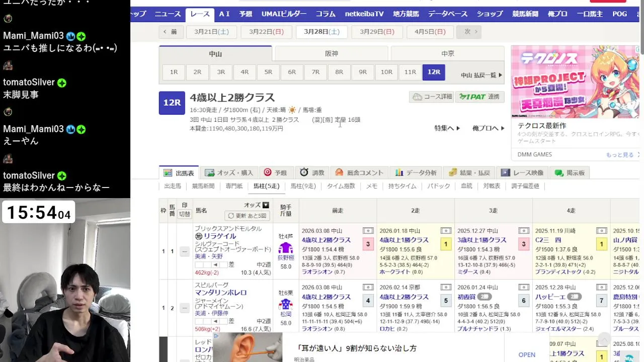Switch to 調子偏差値 sub-tab
This screenshot has width=644, height=362.
[525, 186]
